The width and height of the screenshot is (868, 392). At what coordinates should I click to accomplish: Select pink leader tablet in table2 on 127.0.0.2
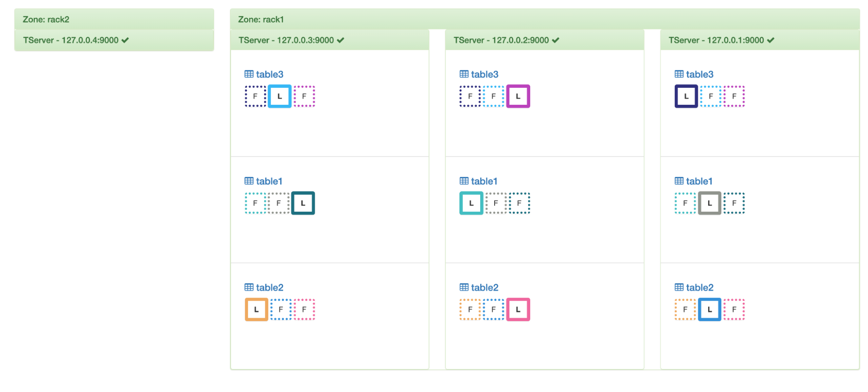point(518,309)
